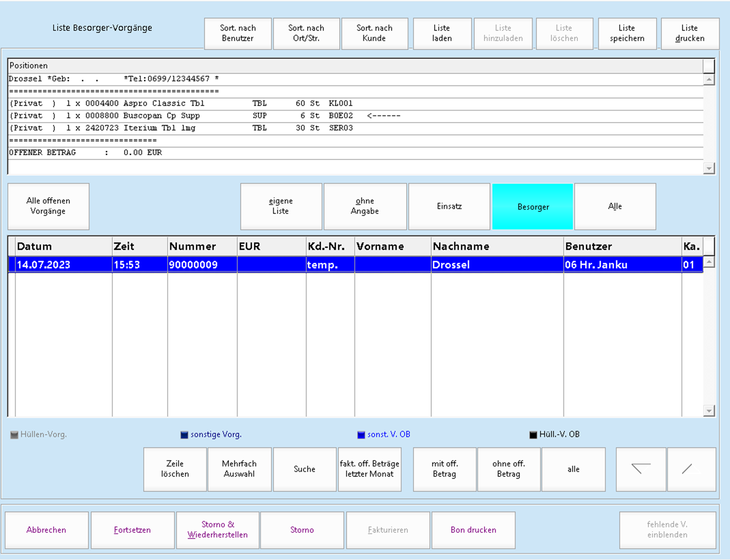Select date cell 14.07.2023

64,264
